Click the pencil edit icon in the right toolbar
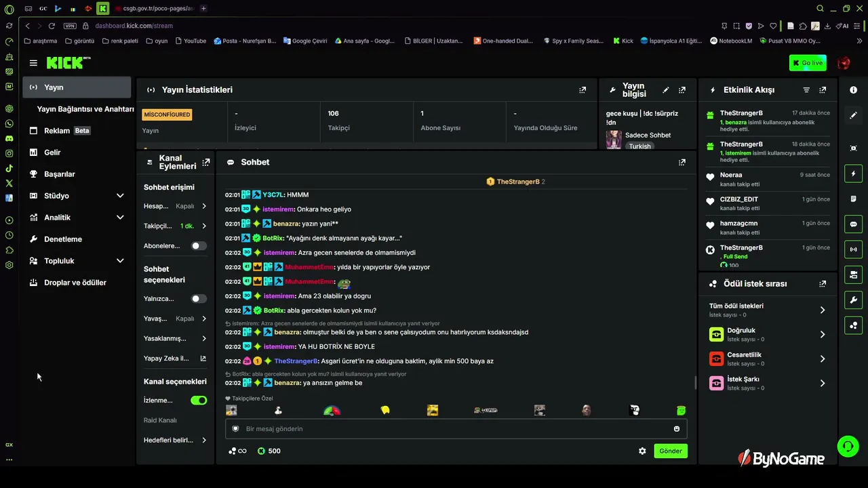The height and width of the screenshot is (488, 868). point(853,115)
